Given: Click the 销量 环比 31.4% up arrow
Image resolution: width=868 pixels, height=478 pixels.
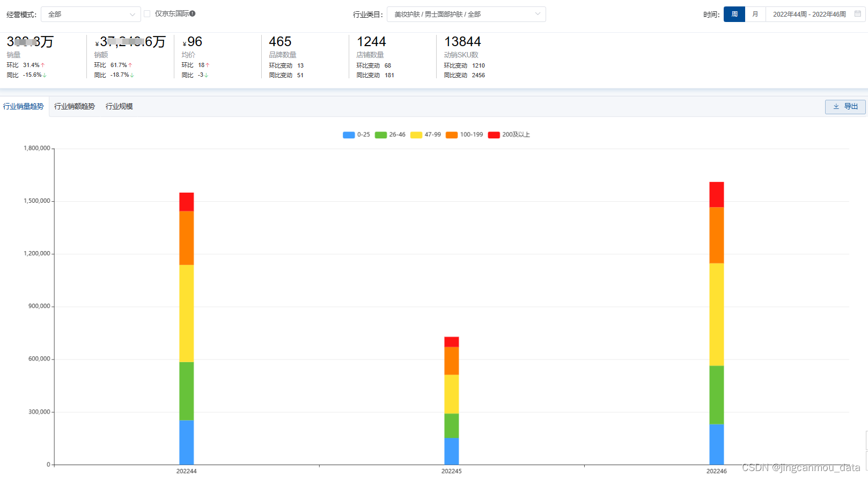Looking at the screenshot, I should 43,65.
